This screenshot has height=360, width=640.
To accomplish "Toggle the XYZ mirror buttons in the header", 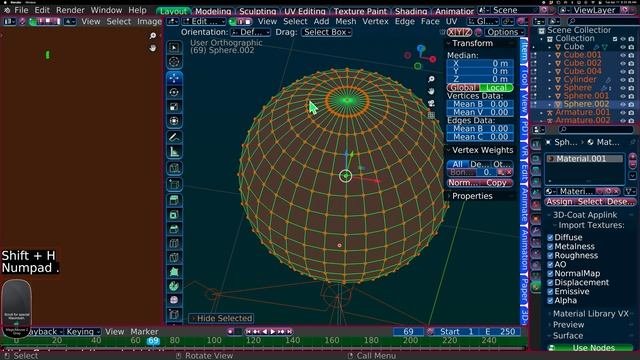I will pyautogui.click(x=459, y=32).
